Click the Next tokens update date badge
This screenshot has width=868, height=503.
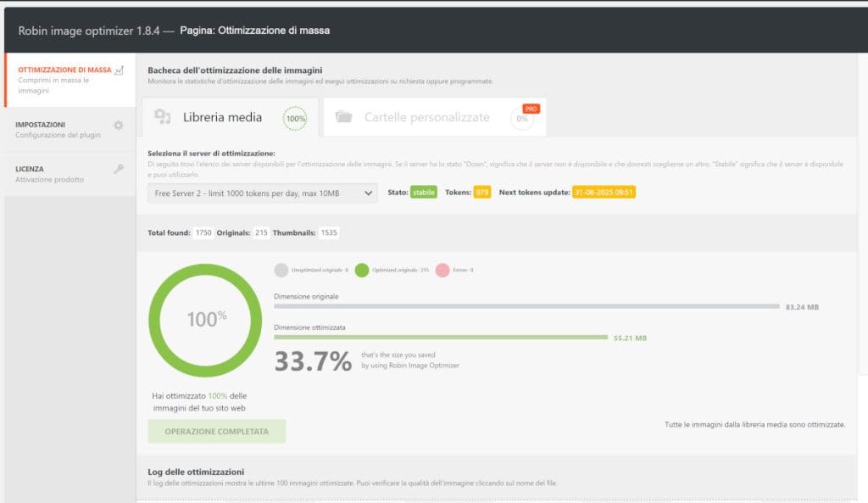pos(604,193)
